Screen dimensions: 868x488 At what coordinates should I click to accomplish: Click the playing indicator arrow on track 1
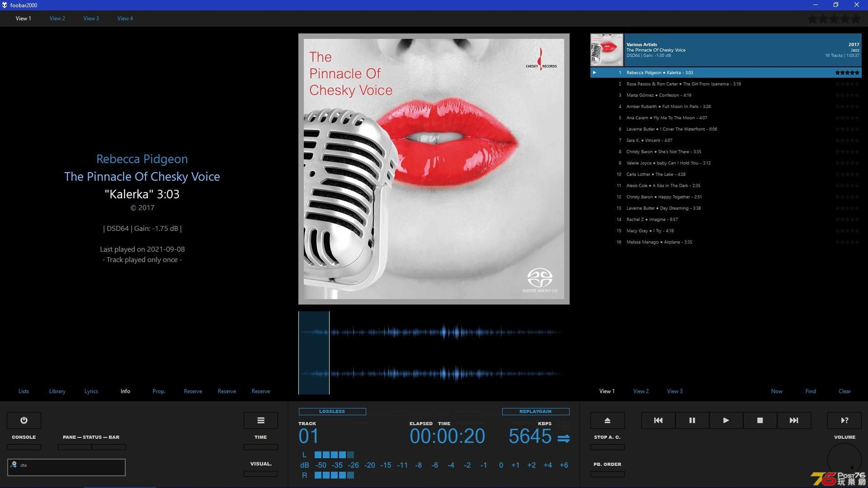[594, 72]
